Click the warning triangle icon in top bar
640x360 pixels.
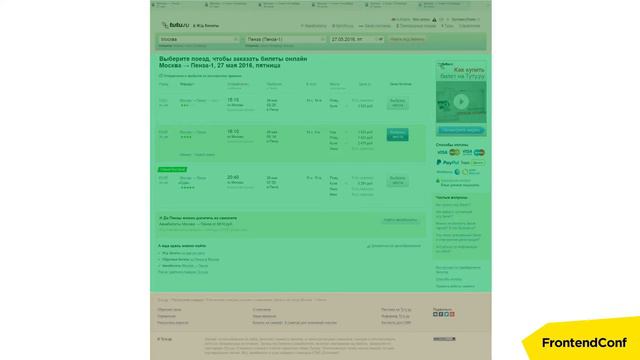coord(434,20)
